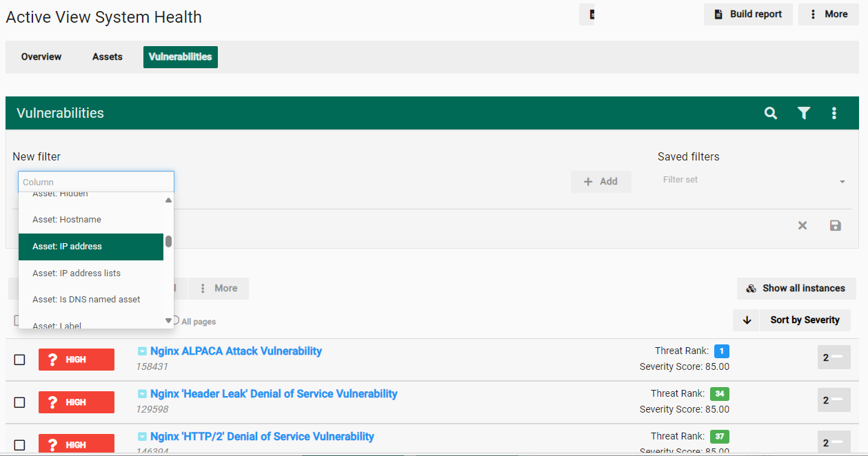This screenshot has width=868, height=456.
Task: Switch to the Assets tab
Action: [108, 57]
